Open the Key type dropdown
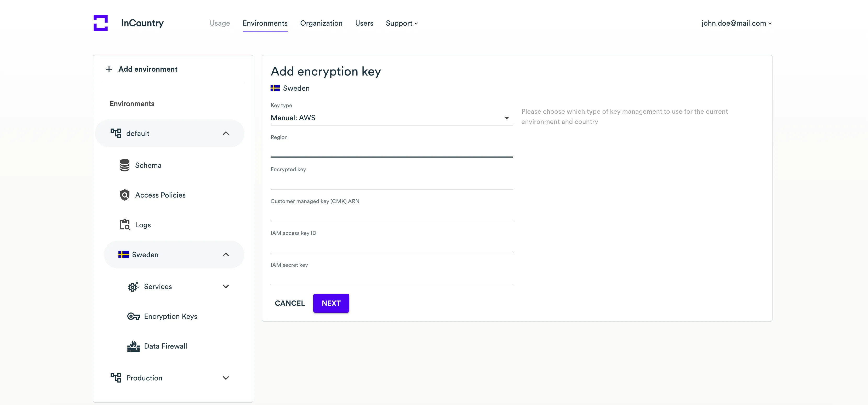The width and height of the screenshot is (868, 405). pos(391,118)
